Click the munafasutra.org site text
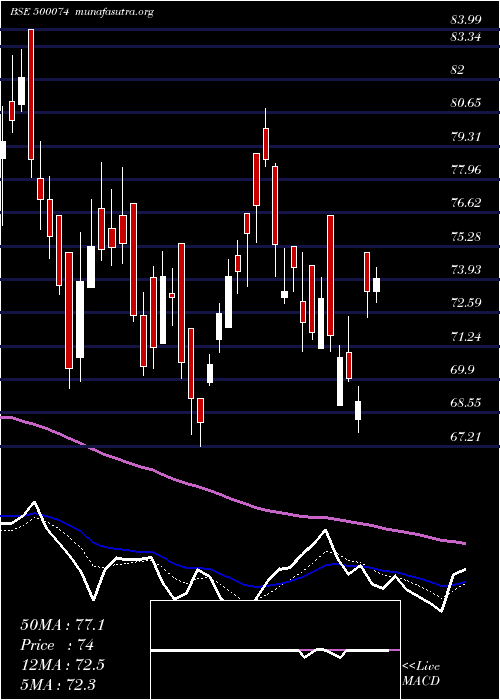 point(115,12)
